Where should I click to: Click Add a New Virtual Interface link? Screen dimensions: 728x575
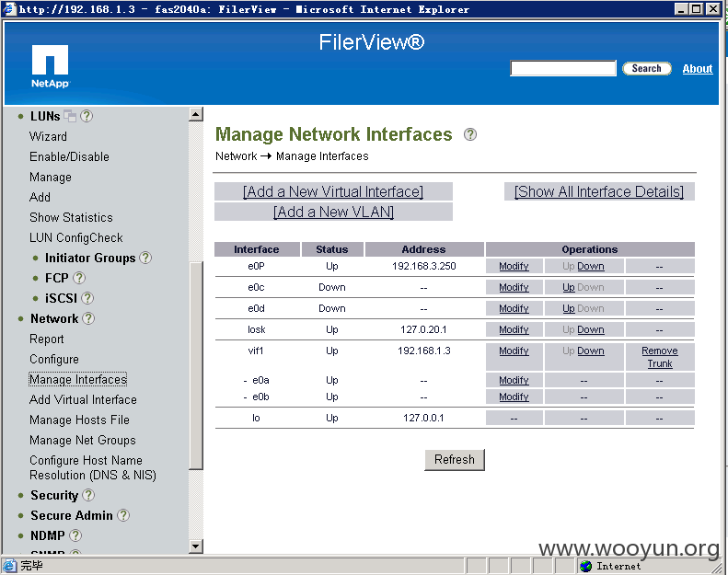coord(333,191)
